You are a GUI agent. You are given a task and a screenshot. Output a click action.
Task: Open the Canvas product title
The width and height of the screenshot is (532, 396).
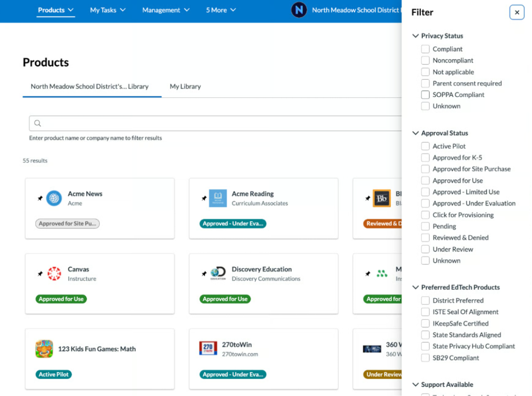pos(78,269)
